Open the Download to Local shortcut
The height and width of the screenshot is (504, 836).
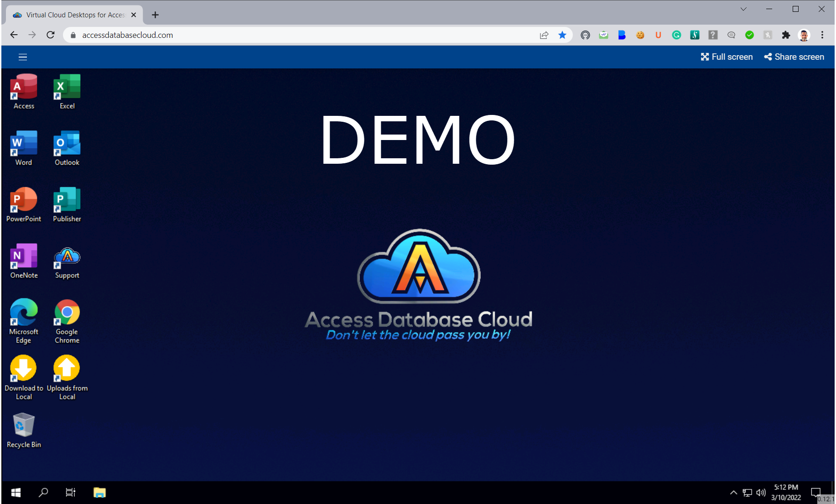(x=23, y=369)
